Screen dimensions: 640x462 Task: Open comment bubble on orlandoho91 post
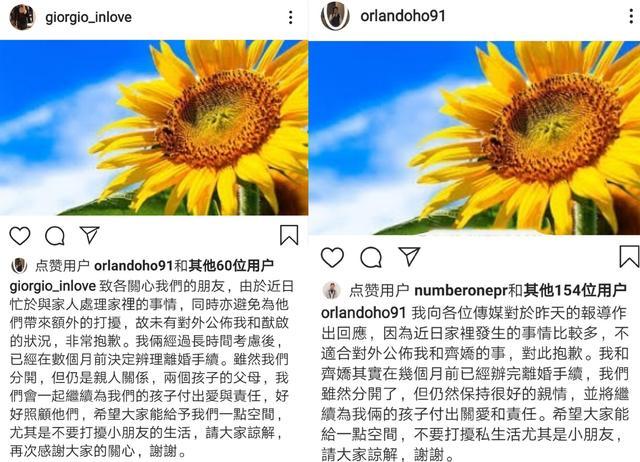click(371, 257)
